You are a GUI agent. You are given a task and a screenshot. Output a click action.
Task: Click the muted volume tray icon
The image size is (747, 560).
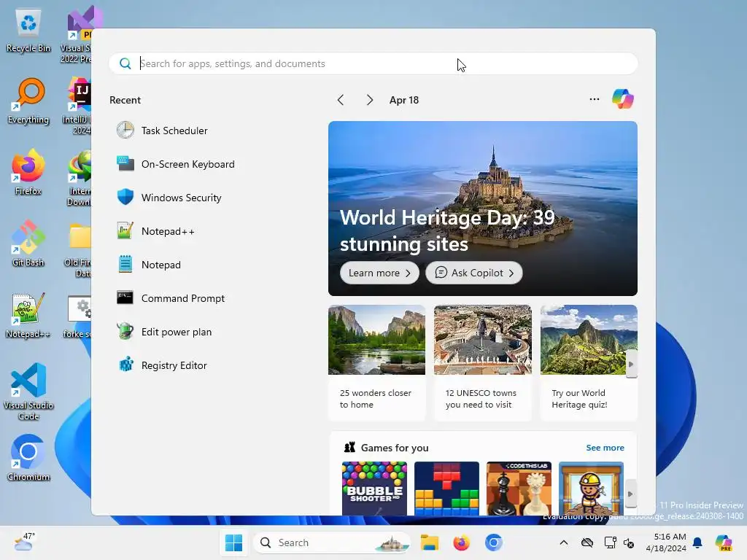point(629,542)
